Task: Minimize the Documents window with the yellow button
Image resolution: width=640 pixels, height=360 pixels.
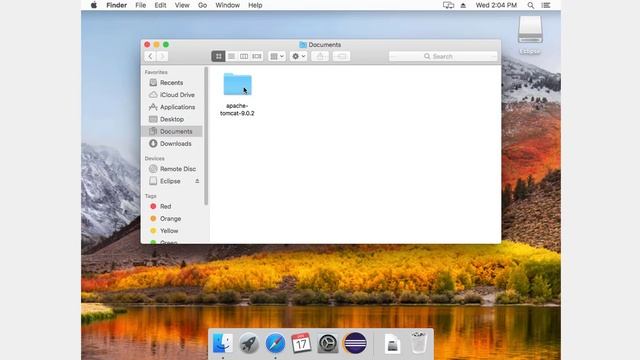Action: 156,44
